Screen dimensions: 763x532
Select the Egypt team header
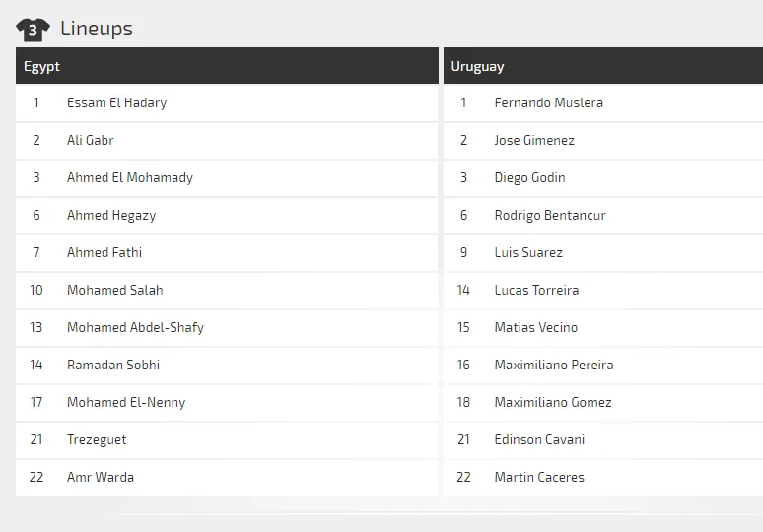point(227,66)
